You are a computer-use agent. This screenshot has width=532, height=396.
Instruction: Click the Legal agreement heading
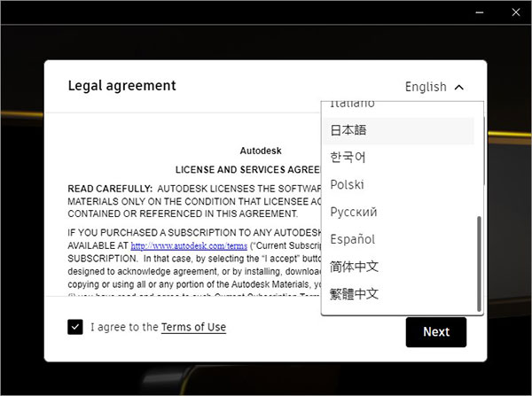pos(122,86)
